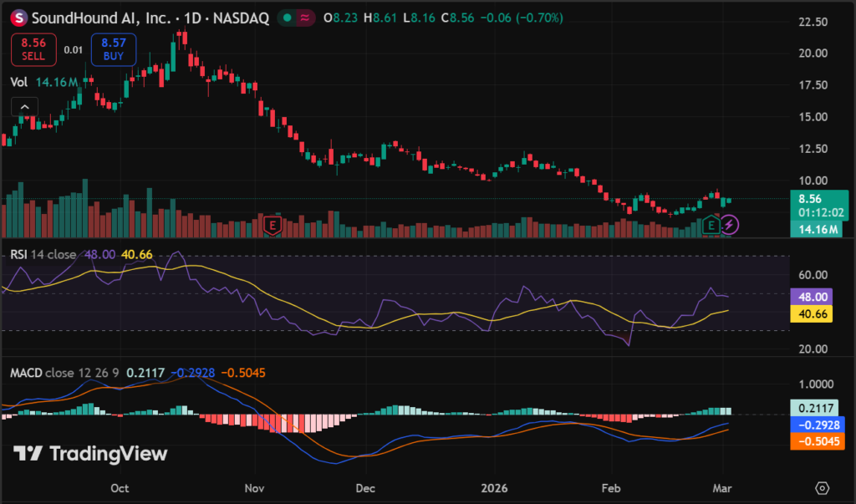Click the Vol indicator legend label
856x504 pixels.
click(18, 82)
